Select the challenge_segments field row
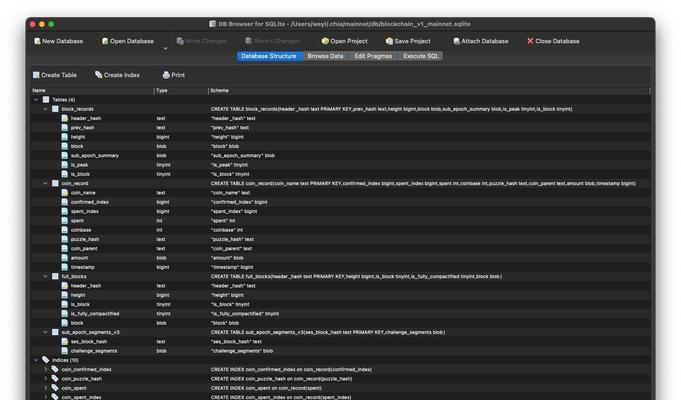 (x=95, y=351)
